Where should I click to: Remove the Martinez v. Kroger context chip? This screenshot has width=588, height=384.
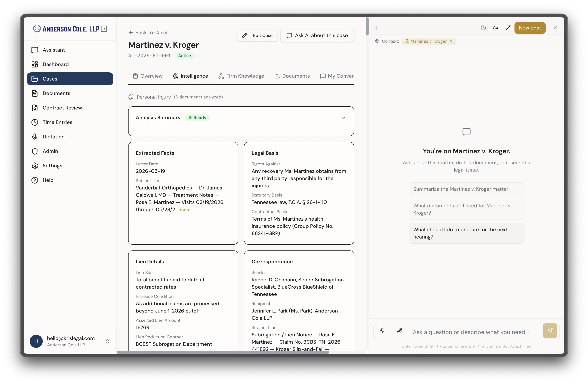coord(451,41)
